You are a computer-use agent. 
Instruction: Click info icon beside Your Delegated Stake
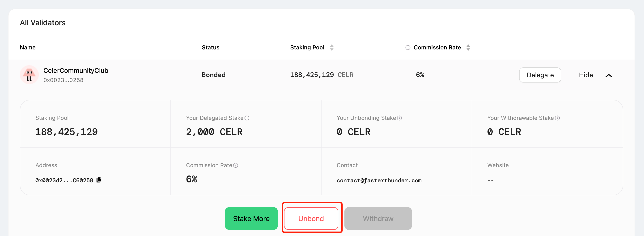[247, 118]
